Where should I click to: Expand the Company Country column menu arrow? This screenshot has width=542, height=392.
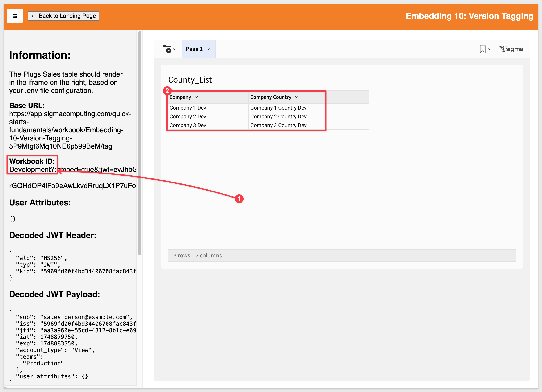pos(296,97)
